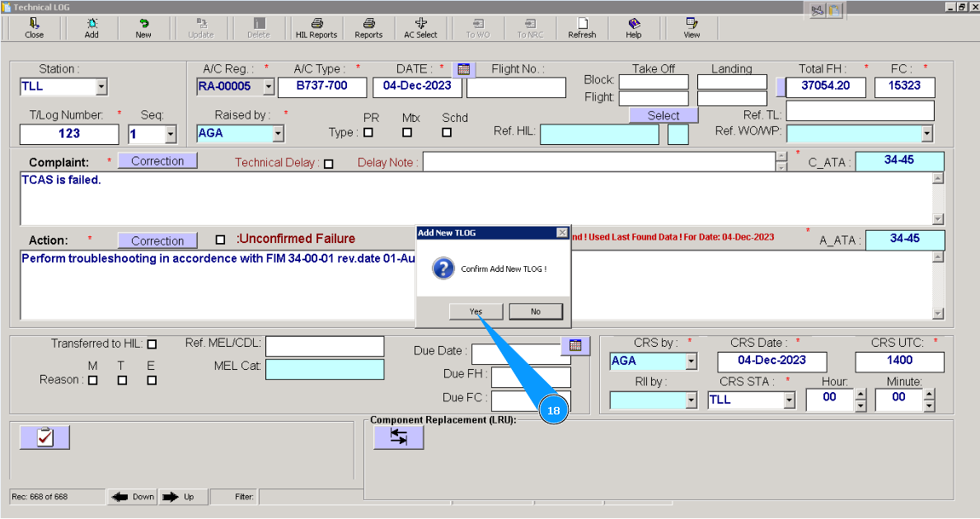Click the C_ATA 34-45 field
Image resolution: width=980 pixels, height=519 pixels.
899,161
